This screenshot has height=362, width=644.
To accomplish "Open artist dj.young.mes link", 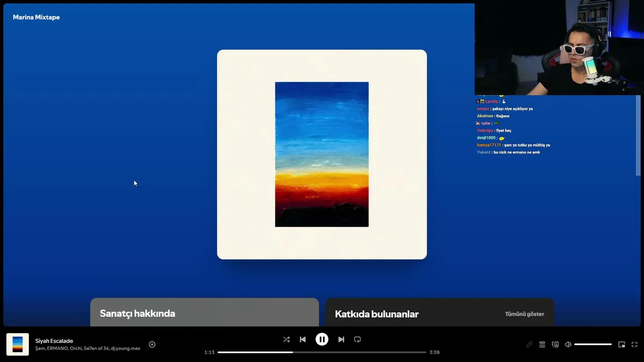I will [126, 348].
